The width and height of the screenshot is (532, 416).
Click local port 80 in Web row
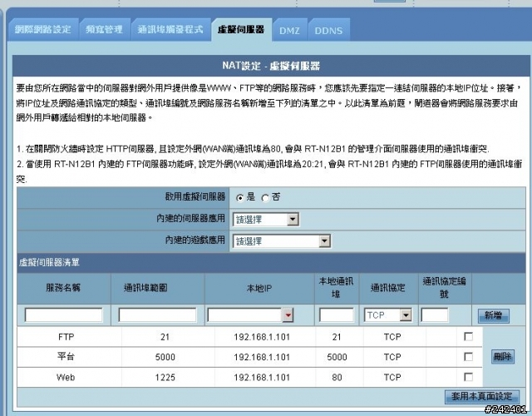337,377
